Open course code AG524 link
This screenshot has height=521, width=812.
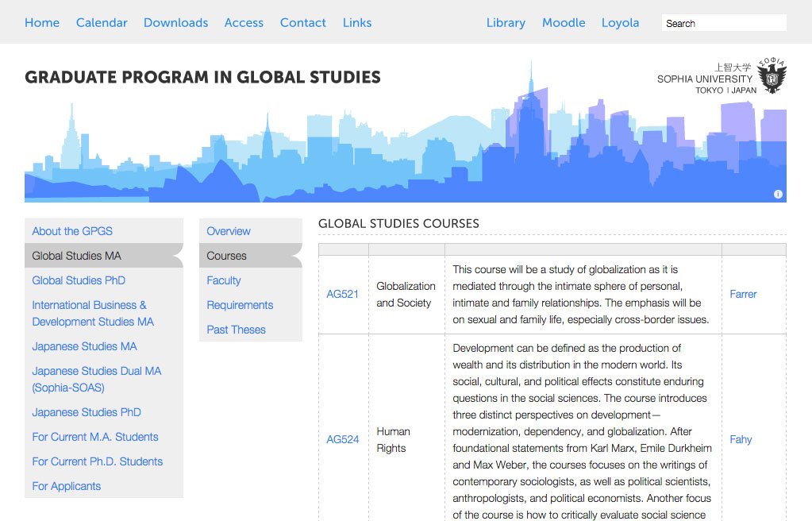[342, 439]
